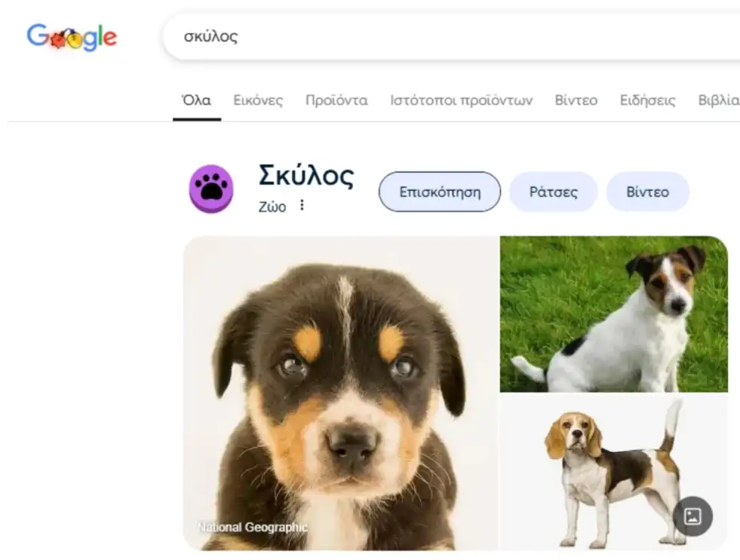740x560 pixels.
Task: Open the Ειδήσεις tab
Action: tap(647, 100)
